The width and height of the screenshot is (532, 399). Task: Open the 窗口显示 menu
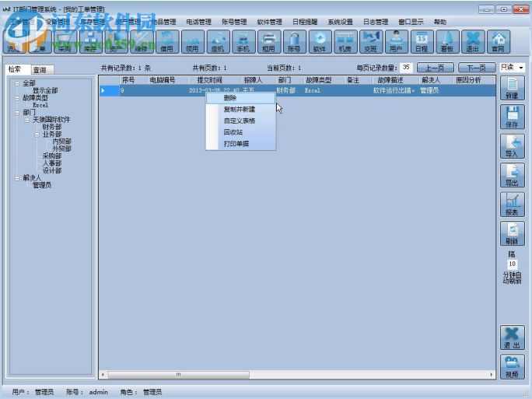(411, 22)
